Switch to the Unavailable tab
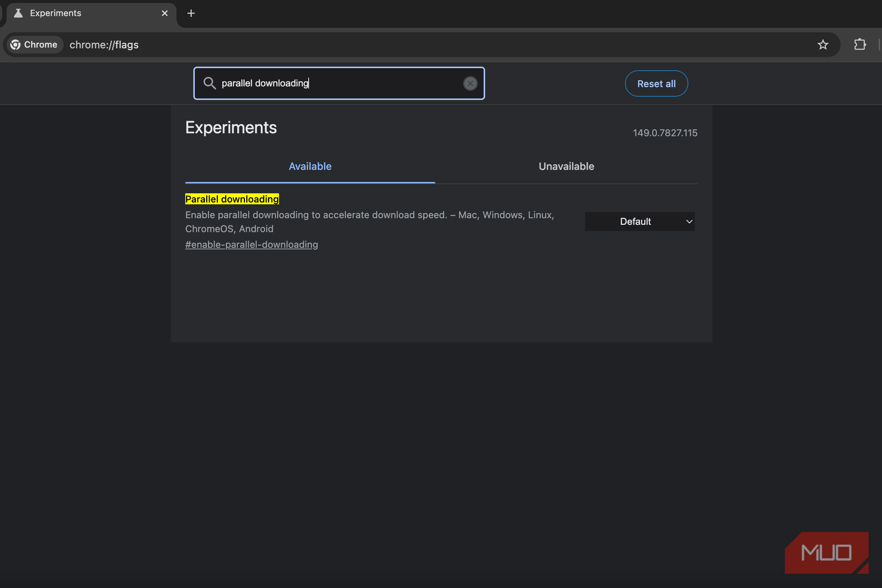882x588 pixels. (566, 167)
